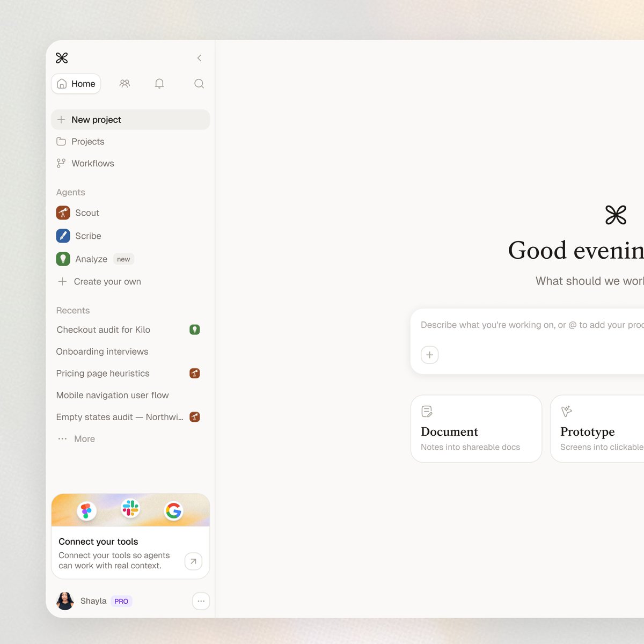Click Analyze badge on Checkout audit row

coord(195,330)
